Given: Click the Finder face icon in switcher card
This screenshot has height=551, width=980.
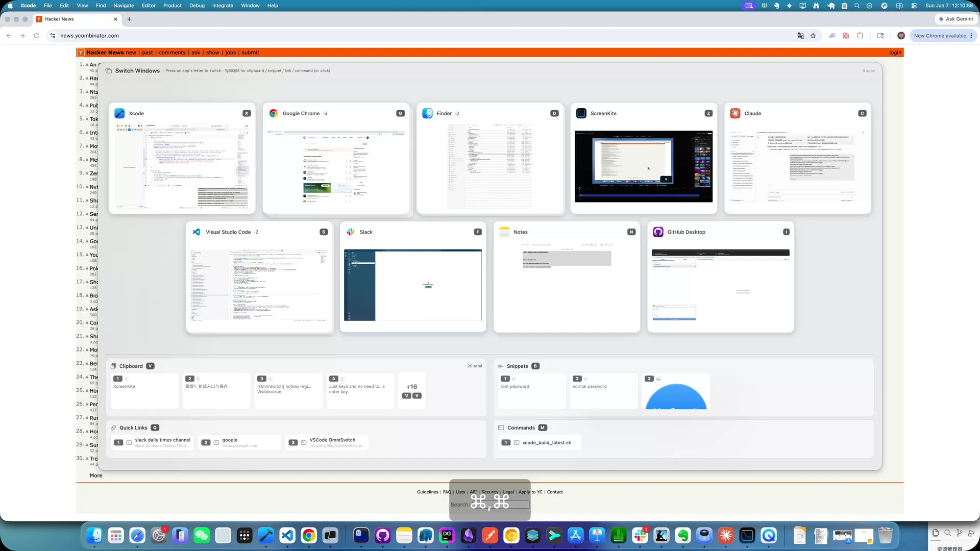Looking at the screenshot, I should [x=427, y=113].
